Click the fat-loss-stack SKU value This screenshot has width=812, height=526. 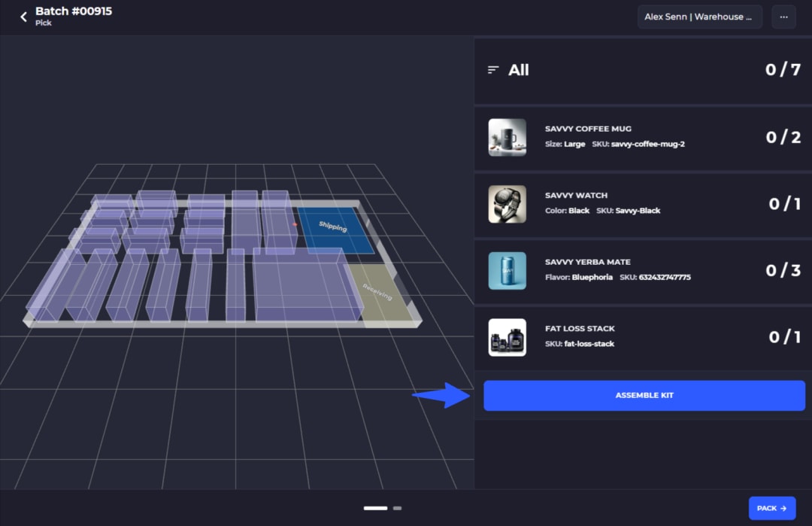[x=589, y=344]
